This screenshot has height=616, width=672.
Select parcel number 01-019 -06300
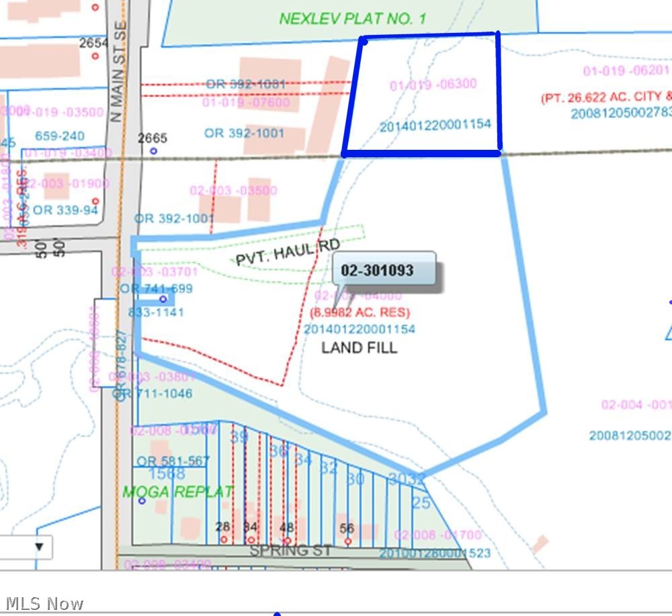click(433, 84)
